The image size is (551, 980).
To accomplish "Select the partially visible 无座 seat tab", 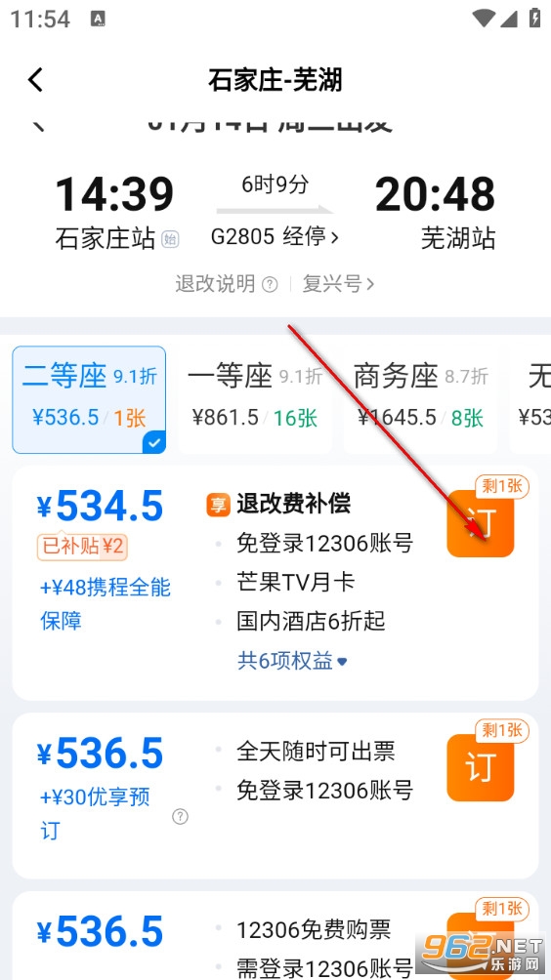I will tap(530, 399).
